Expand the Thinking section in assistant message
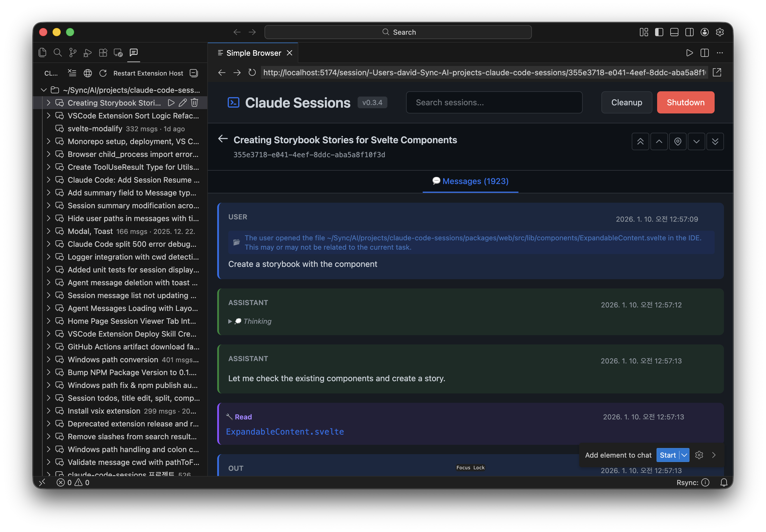The image size is (766, 532). click(x=230, y=321)
